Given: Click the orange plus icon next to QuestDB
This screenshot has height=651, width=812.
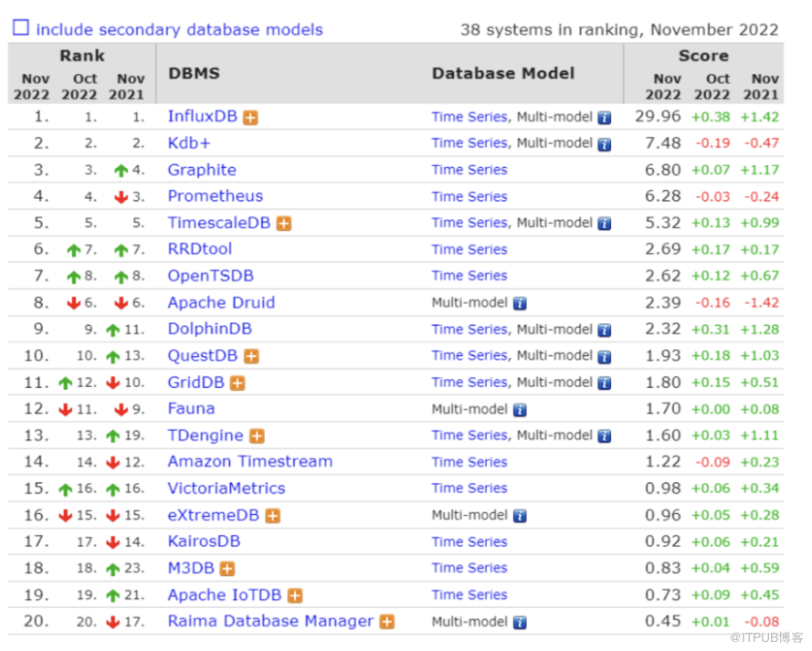Looking at the screenshot, I should [251, 356].
